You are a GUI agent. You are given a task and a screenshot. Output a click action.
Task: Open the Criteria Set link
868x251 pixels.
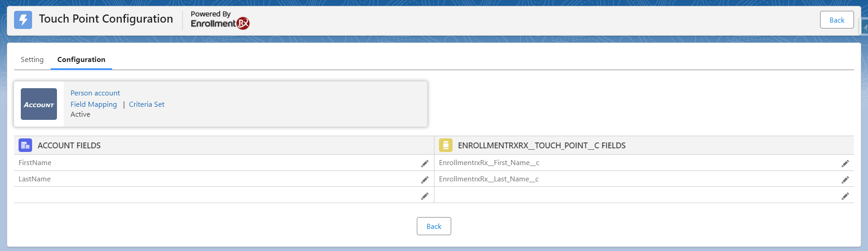coord(146,104)
